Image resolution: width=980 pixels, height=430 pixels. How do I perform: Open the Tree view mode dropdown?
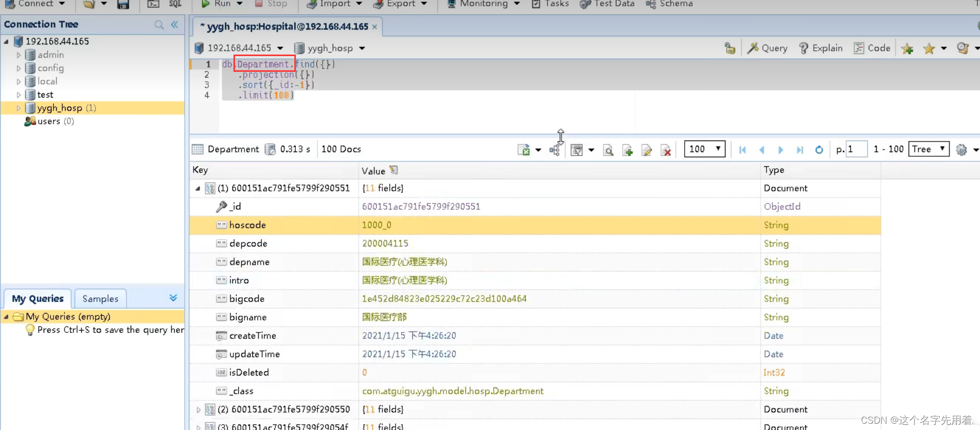point(929,149)
